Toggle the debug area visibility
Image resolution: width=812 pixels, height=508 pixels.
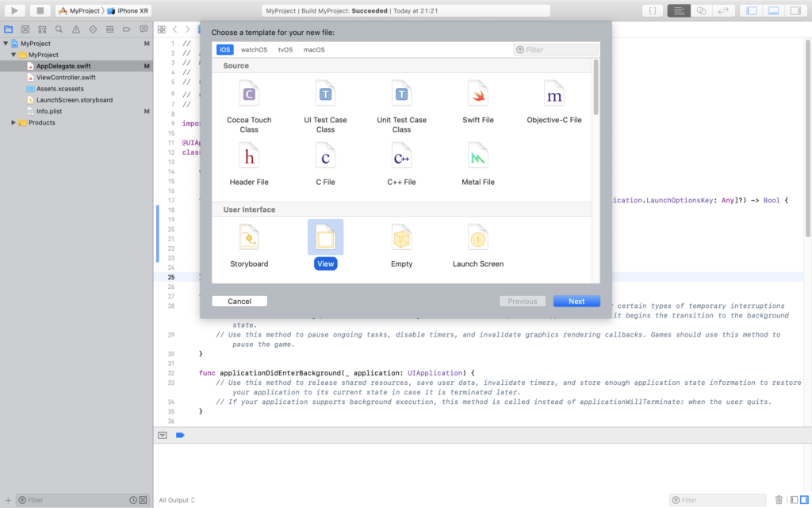pos(774,10)
